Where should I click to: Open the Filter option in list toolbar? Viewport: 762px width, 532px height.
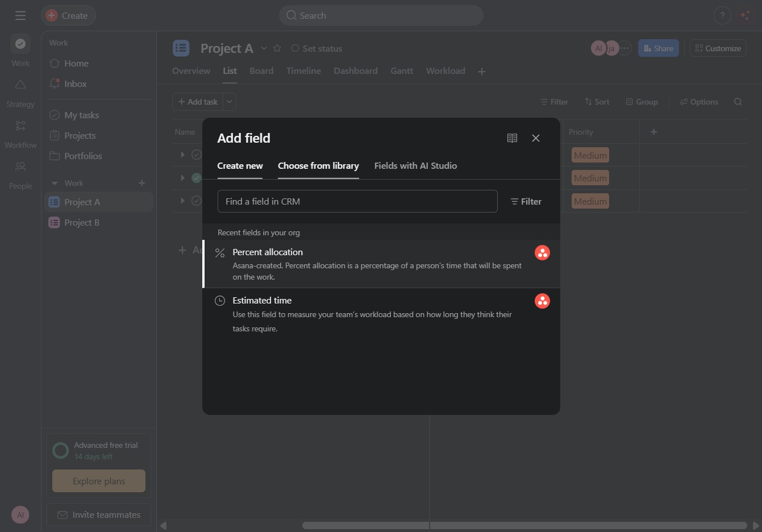(x=554, y=102)
